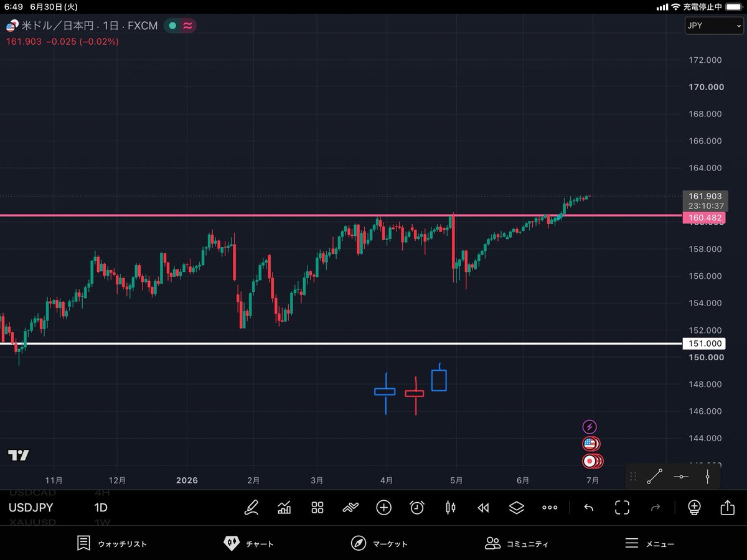
Task: Open the メニュー tab
Action: point(649,543)
